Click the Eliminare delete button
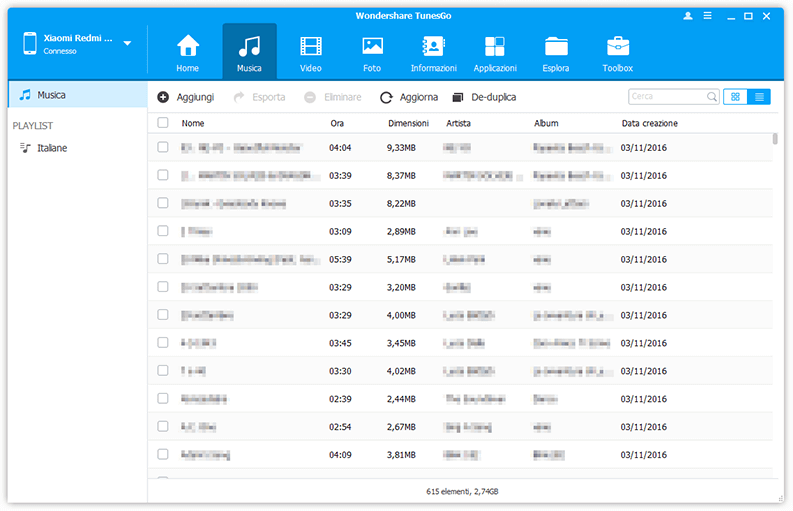793x511 pixels. pyautogui.click(x=333, y=97)
